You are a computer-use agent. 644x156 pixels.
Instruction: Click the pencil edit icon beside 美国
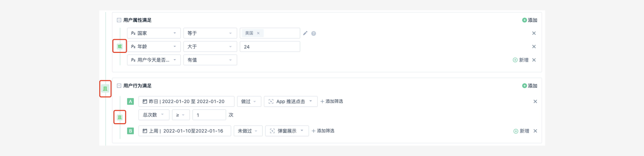click(x=305, y=33)
